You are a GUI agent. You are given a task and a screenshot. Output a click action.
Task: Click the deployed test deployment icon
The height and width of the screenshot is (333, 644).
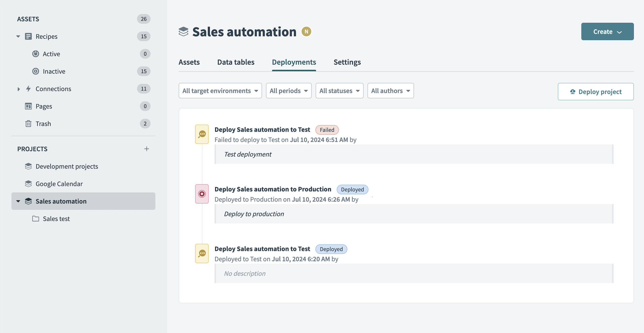pos(202,253)
